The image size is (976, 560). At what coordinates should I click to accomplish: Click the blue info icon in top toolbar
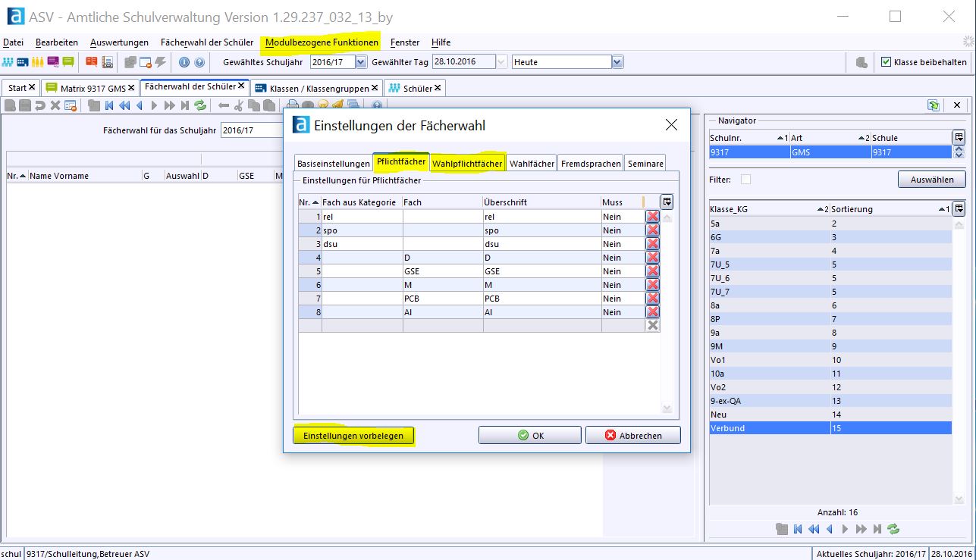tap(184, 62)
